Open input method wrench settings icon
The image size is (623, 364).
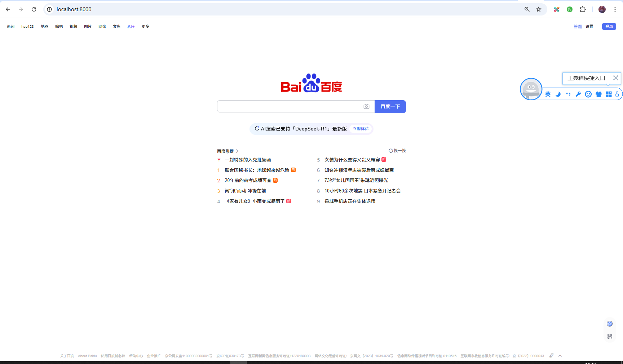(x=578, y=94)
